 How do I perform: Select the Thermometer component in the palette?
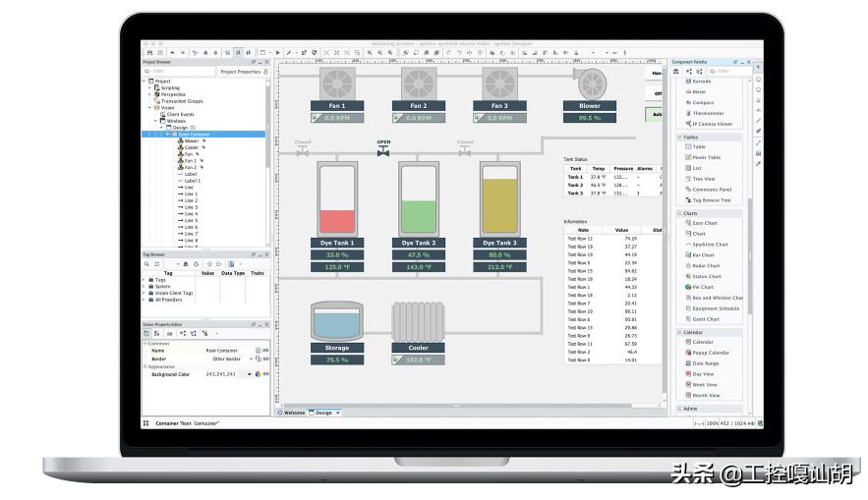[x=705, y=113]
